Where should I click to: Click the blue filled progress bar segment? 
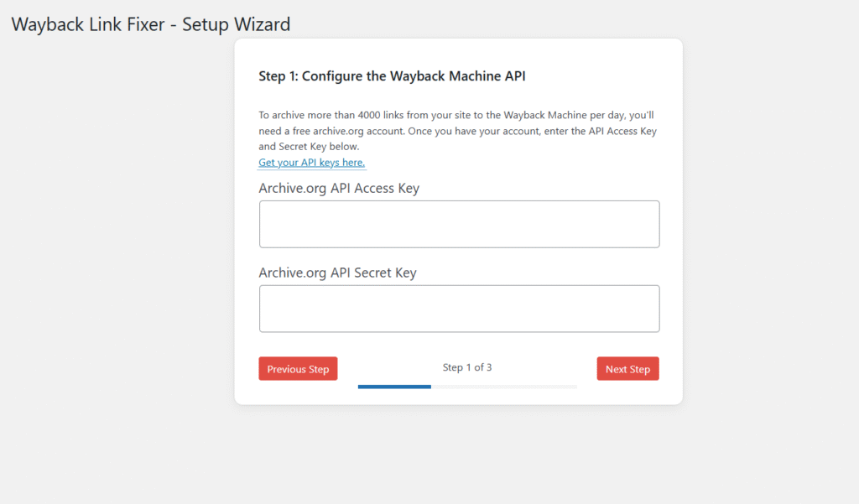(x=394, y=387)
